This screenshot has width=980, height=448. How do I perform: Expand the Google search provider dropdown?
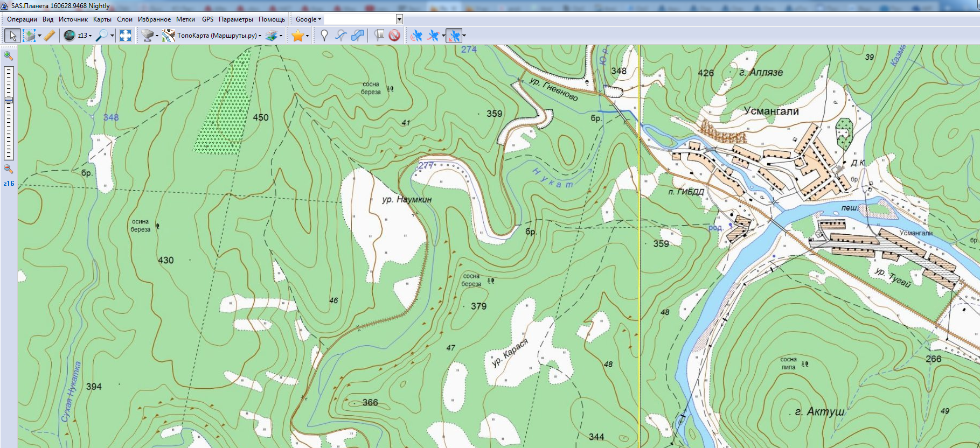click(308, 19)
